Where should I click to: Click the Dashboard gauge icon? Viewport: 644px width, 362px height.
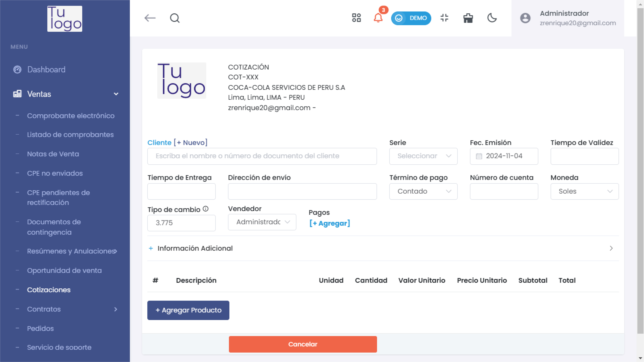(17, 70)
